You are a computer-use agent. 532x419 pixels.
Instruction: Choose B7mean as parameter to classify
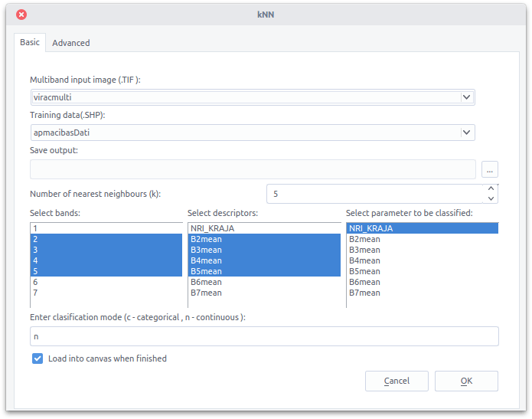pyautogui.click(x=423, y=293)
